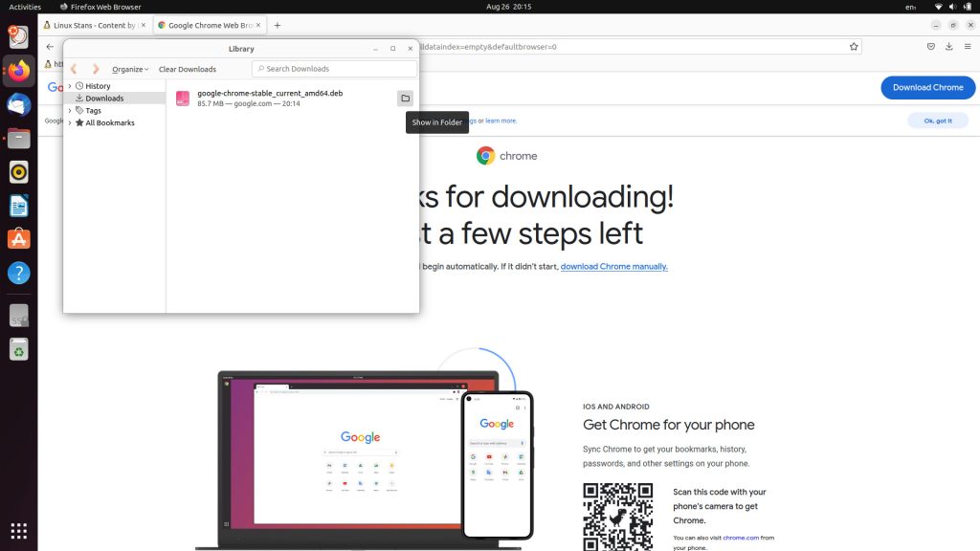Click the "Get Chrome for your phone" heading
Image resolution: width=980 pixels, height=551 pixels.
pos(669,425)
